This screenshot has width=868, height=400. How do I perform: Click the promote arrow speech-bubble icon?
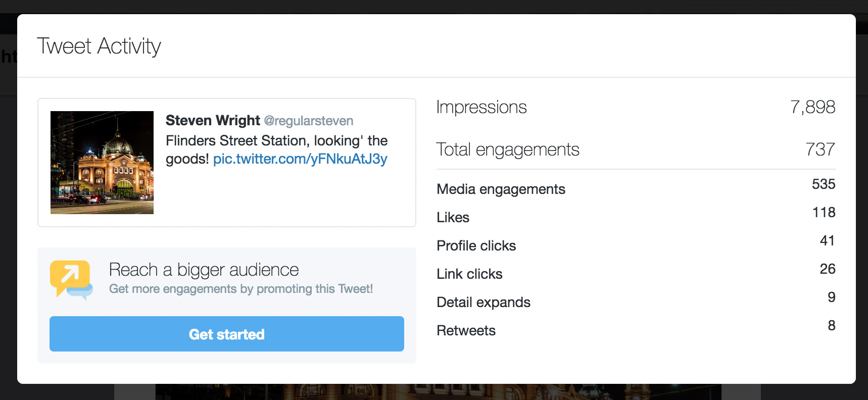[x=71, y=279]
